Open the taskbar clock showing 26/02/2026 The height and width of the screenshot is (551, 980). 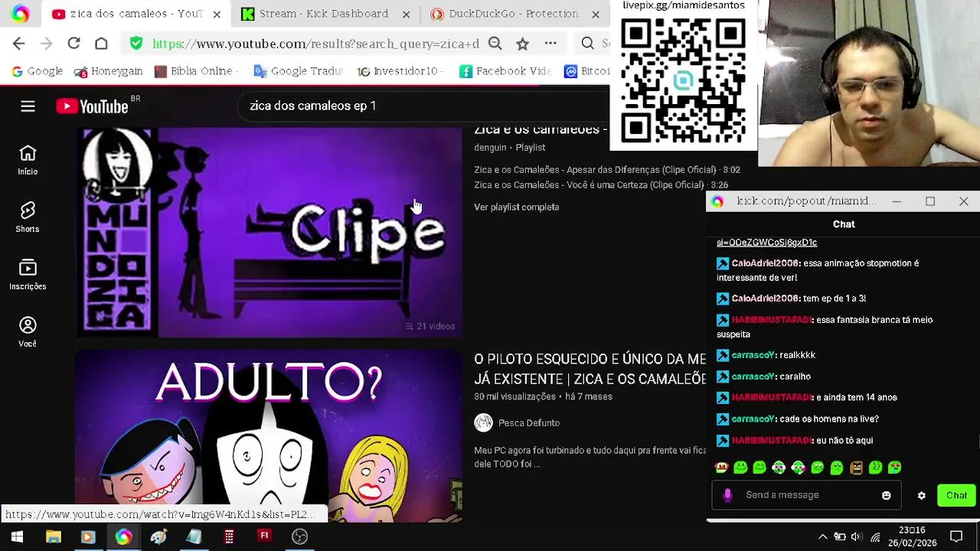[912, 536]
